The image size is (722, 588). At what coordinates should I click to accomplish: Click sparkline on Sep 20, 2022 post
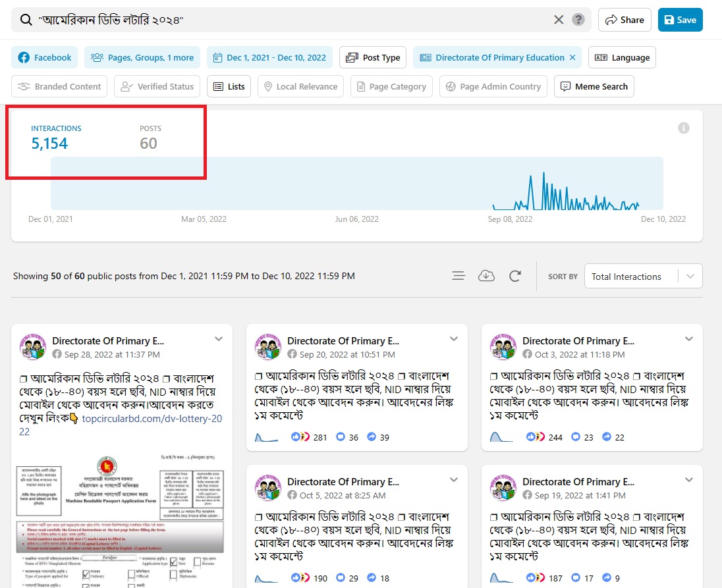pos(267,437)
